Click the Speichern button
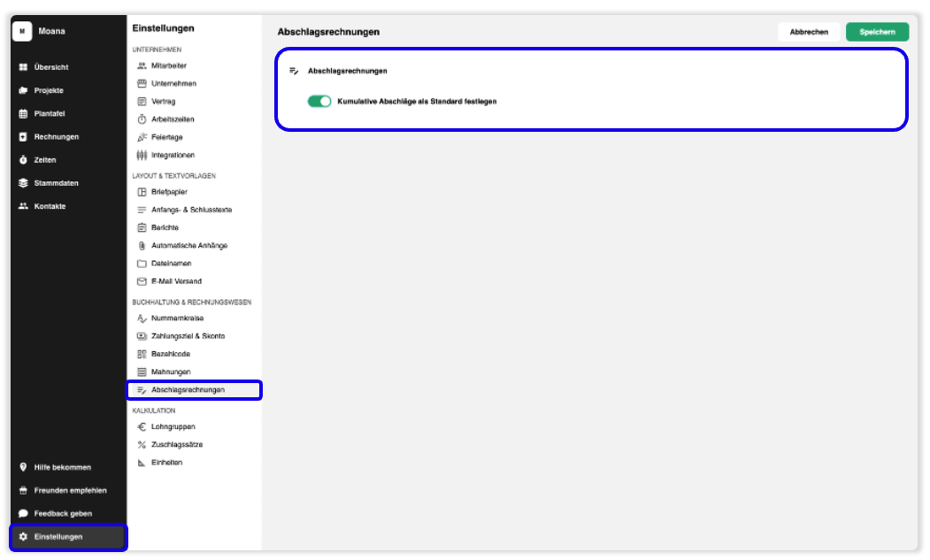This screenshot has height=560, width=930. (x=877, y=32)
